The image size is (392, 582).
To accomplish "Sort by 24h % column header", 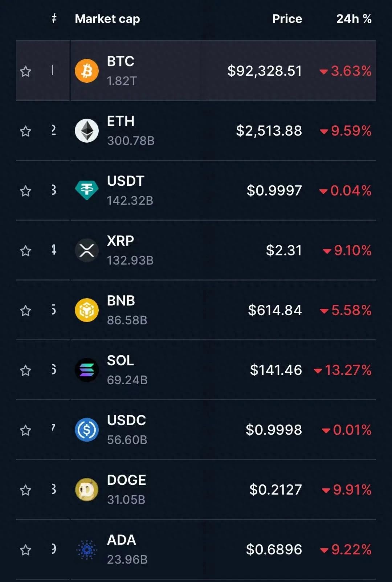I will (x=354, y=19).
